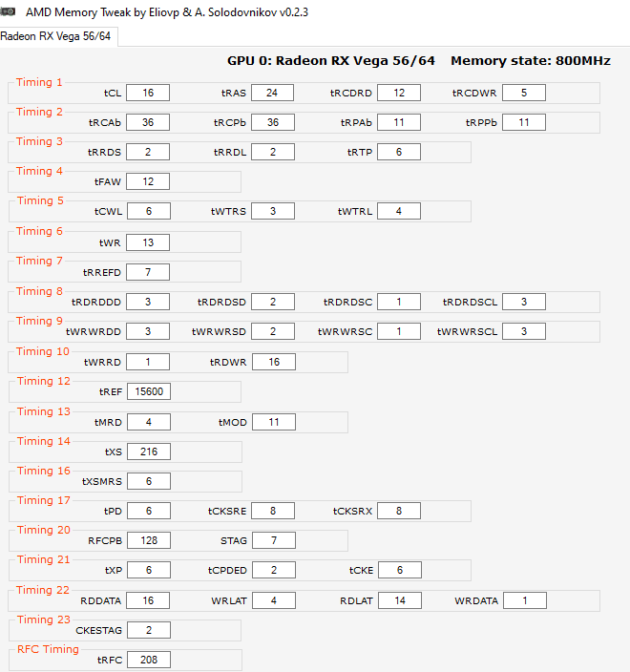The height and width of the screenshot is (672, 630).
Task: Click the tRTP value box
Action: [x=399, y=152]
